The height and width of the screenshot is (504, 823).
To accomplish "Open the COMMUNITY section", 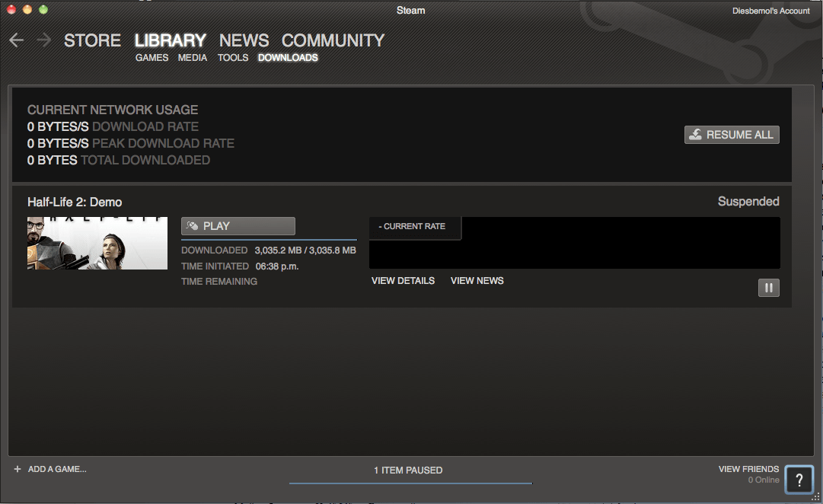I will [333, 40].
